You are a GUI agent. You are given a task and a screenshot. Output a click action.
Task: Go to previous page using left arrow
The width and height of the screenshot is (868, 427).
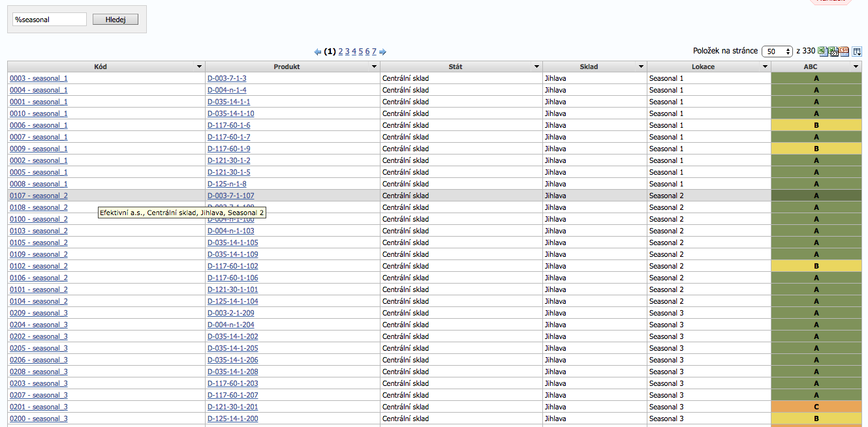coord(318,52)
